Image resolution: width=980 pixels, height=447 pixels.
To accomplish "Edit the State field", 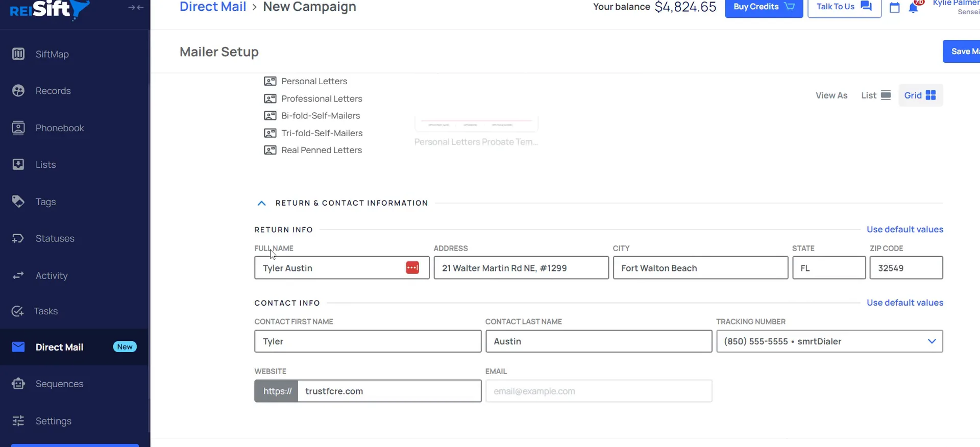I will coord(829,268).
